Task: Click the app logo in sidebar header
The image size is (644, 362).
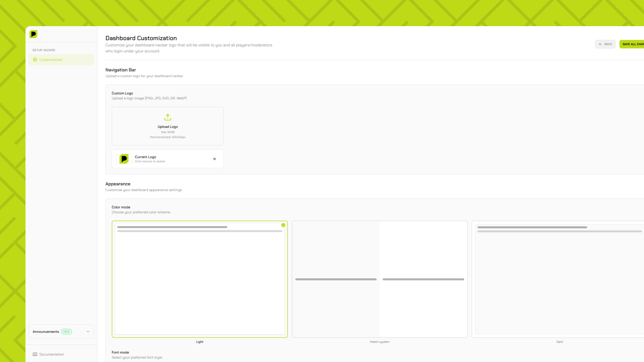Action: (x=33, y=34)
